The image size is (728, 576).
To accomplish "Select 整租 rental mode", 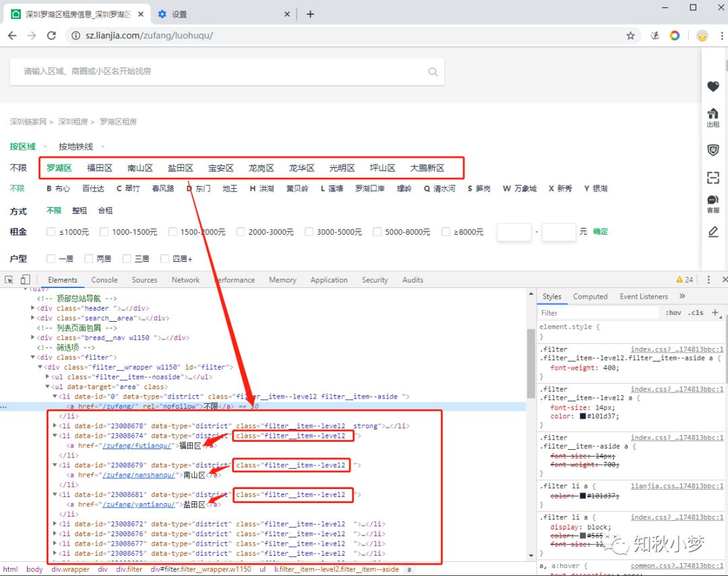I will pyautogui.click(x=80, y=210).
